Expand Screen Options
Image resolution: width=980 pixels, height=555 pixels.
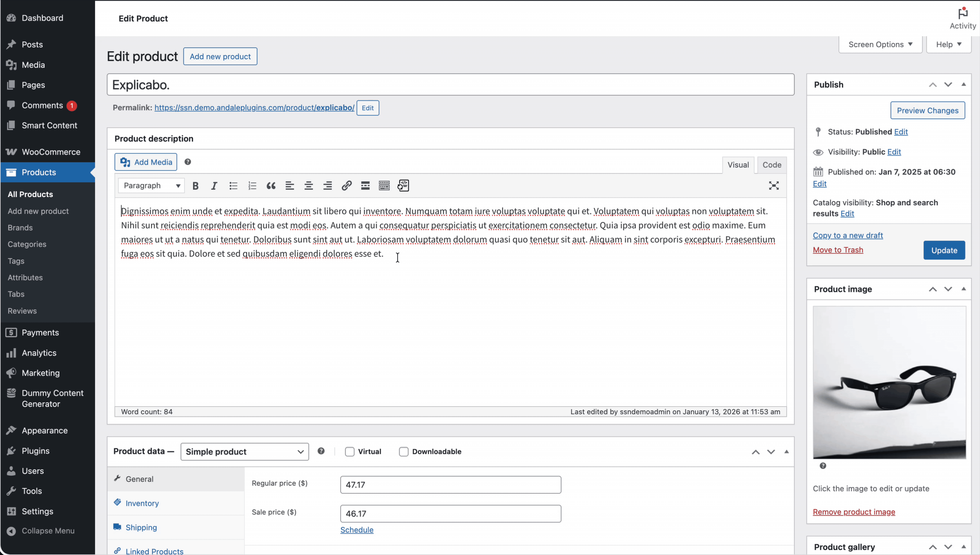click(880, 44)
